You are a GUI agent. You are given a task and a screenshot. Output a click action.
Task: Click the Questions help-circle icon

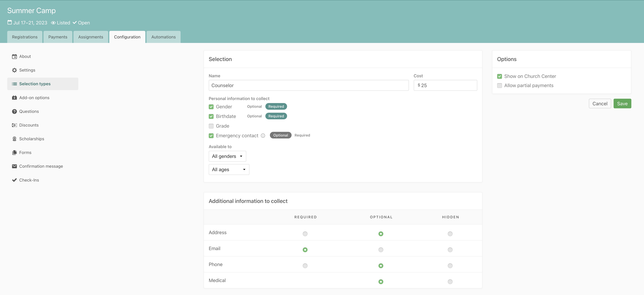coord(14,111)
